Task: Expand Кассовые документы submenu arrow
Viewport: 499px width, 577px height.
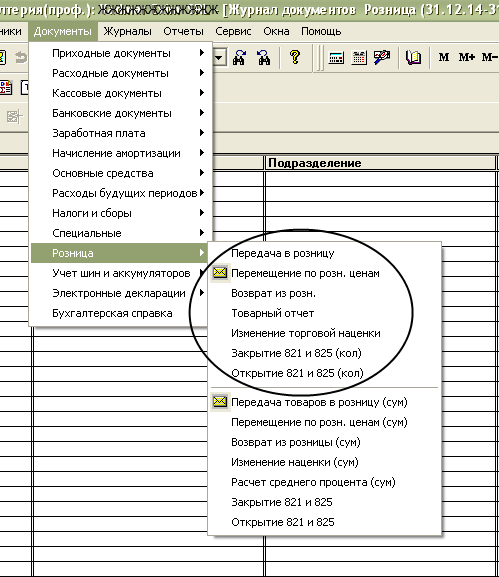Action: click(202, 93)
